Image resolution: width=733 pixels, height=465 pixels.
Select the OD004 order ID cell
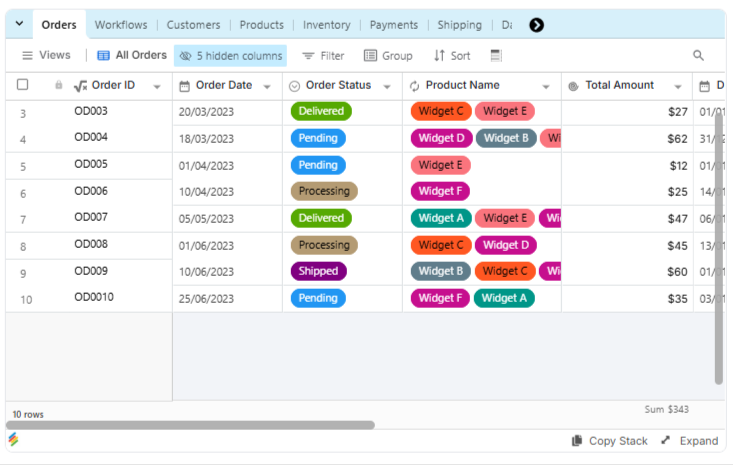coord(91,137)
